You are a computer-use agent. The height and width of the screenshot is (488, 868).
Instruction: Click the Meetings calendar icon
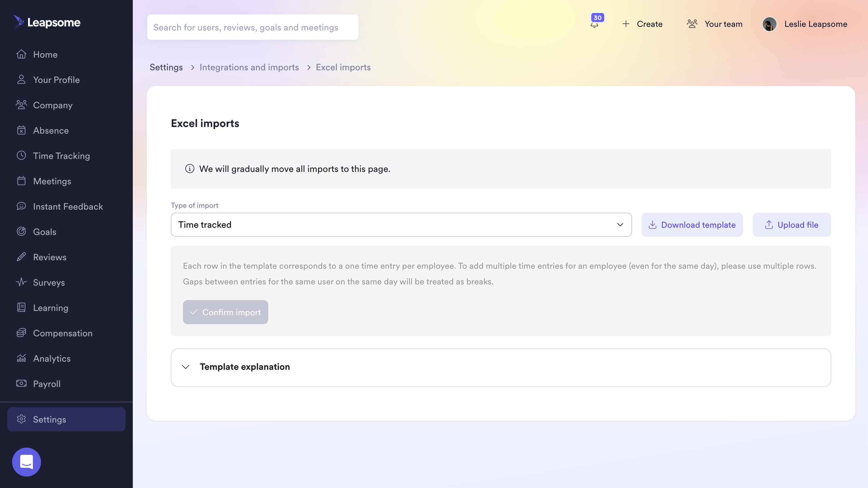click(x=21, y=181)
